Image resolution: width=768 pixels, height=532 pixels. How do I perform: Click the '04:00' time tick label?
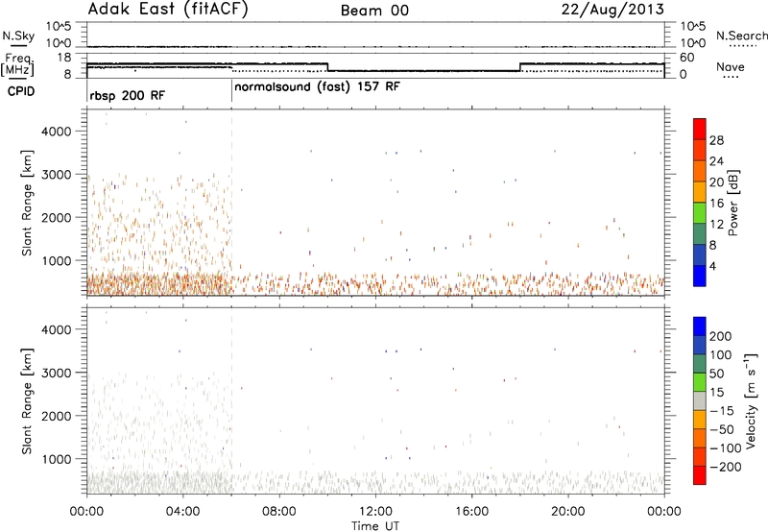click(x=183, y=512)
